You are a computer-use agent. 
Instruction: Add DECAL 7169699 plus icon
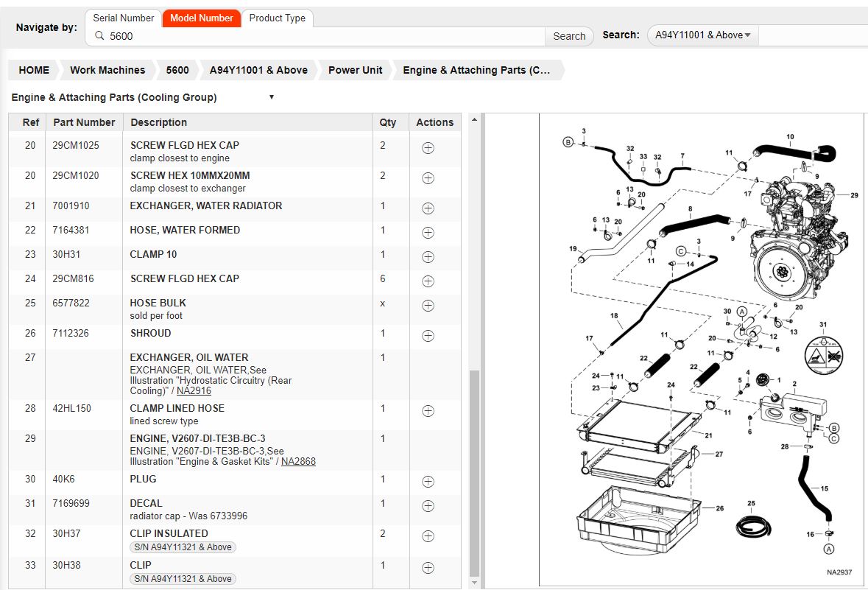(428, 506)
